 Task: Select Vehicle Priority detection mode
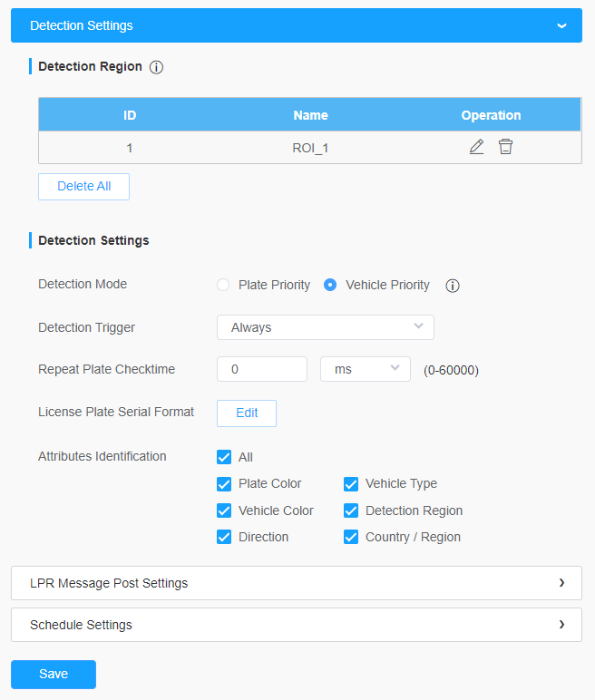point(330,285)
